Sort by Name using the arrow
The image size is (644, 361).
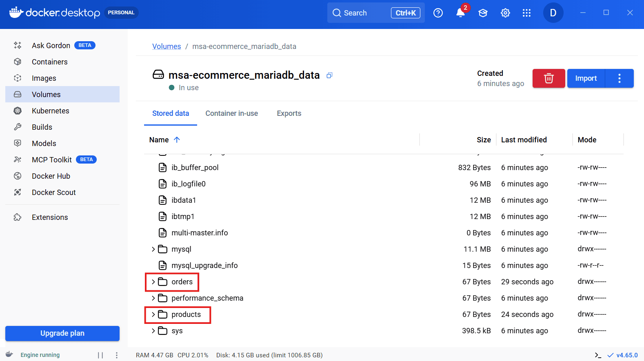pos(177,140)
